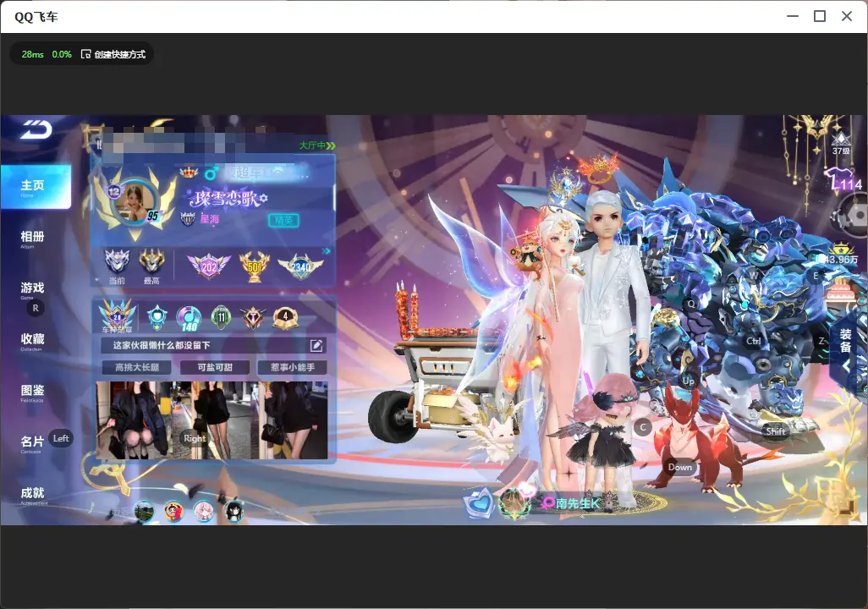Screen dimensions: 868x609
Task: Click the 这家伙很懒什么都没留下 signature field
Action: 214,345
